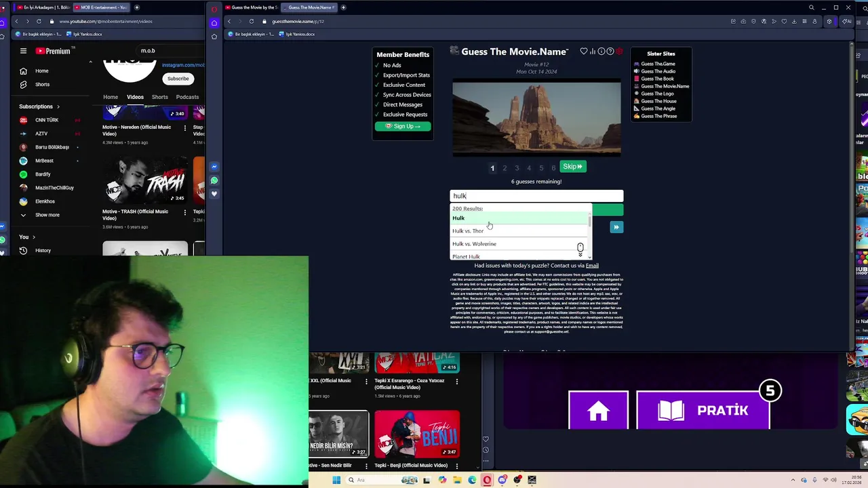Expand Subscriptions section in YouTube
This screenshot has height=488, width=868.
pyautogui.click(x=39, y=106)
